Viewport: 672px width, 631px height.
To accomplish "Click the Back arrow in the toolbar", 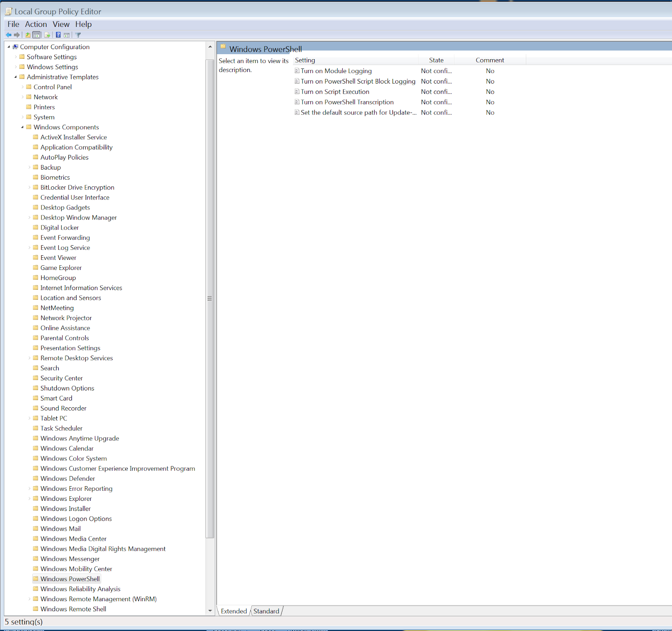I will click(8, 35).
